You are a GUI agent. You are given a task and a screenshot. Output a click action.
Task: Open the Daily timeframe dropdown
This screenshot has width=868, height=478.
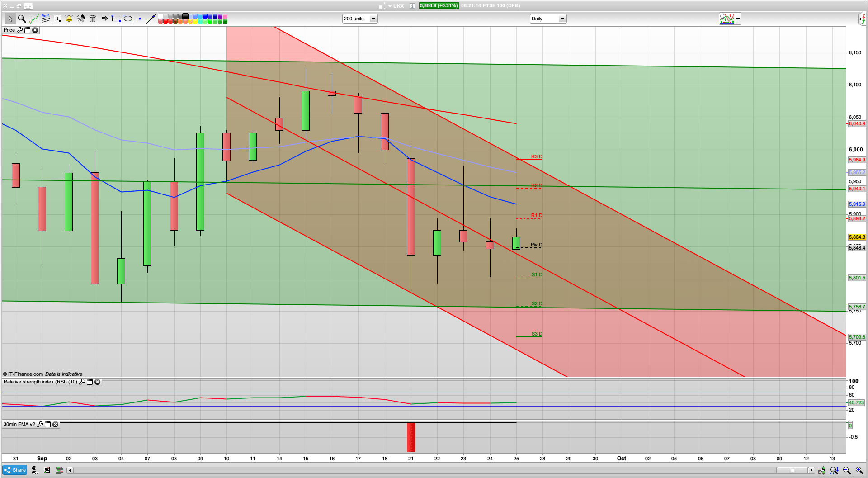(561, 19)
